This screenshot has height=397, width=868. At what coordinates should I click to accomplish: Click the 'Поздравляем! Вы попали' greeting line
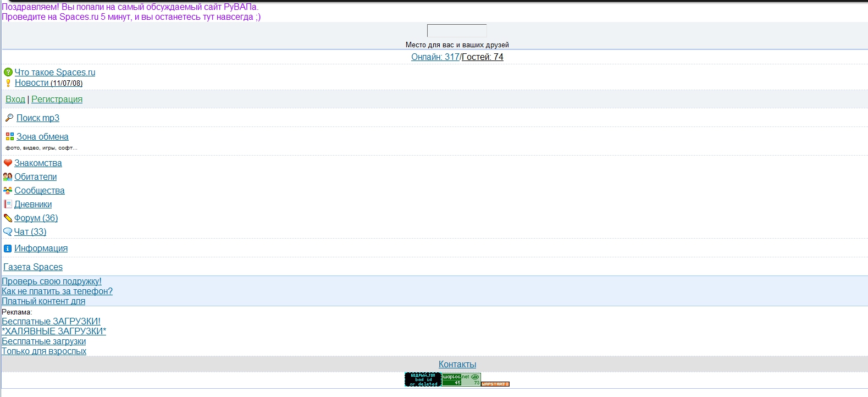coord(130,7)
